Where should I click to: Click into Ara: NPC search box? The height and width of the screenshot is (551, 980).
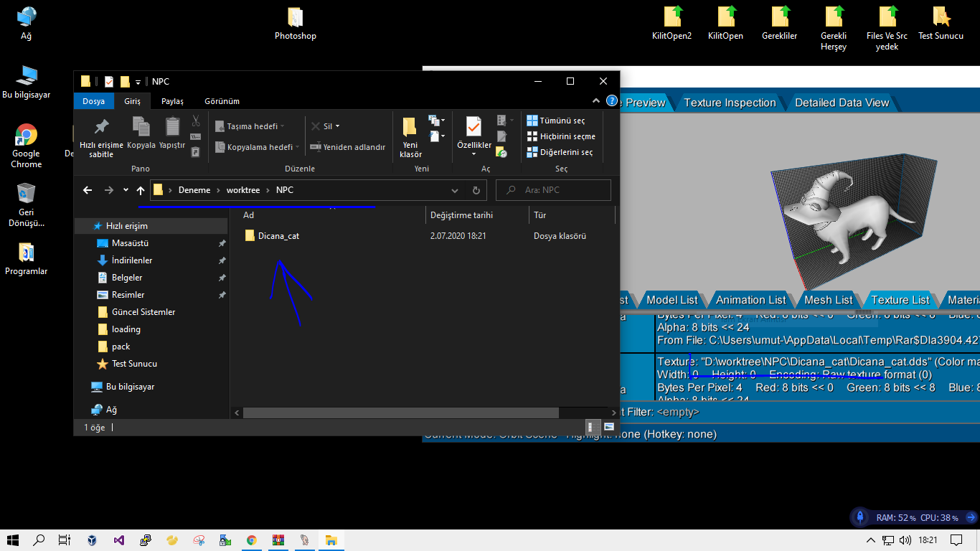tap(553, 190)
